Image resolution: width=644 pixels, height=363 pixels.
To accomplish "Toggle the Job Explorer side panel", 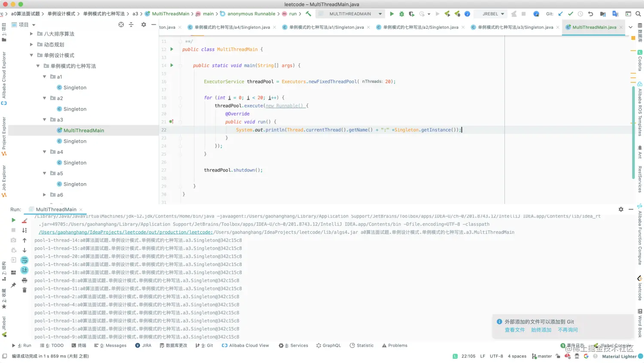I will pos(4,181).
